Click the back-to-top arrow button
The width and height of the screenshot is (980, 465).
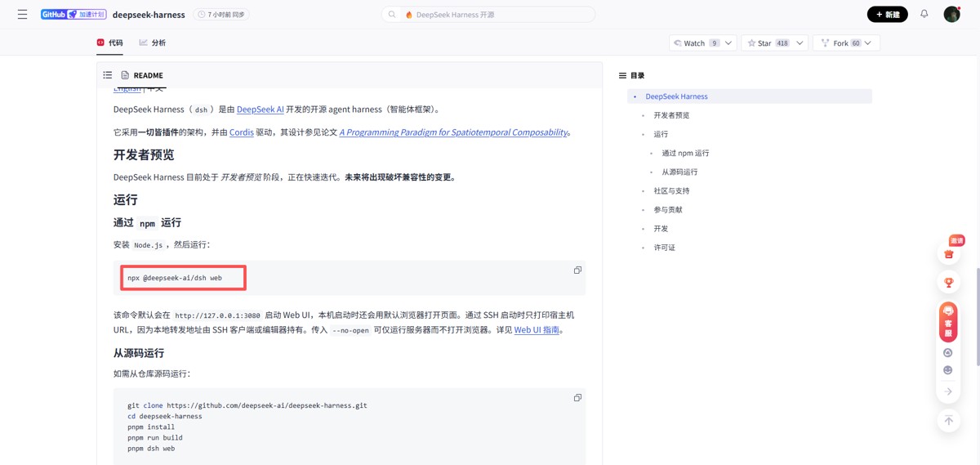coord(948,420)
